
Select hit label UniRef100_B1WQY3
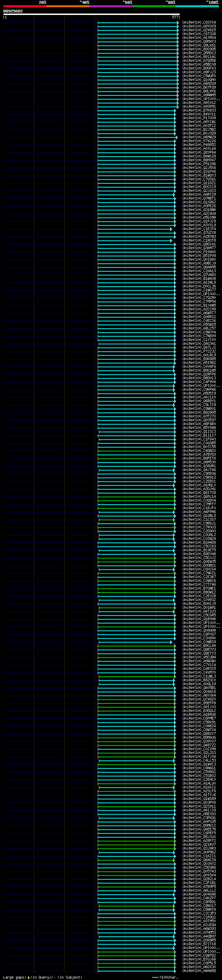pyautogui.click(x=199, y=176)
